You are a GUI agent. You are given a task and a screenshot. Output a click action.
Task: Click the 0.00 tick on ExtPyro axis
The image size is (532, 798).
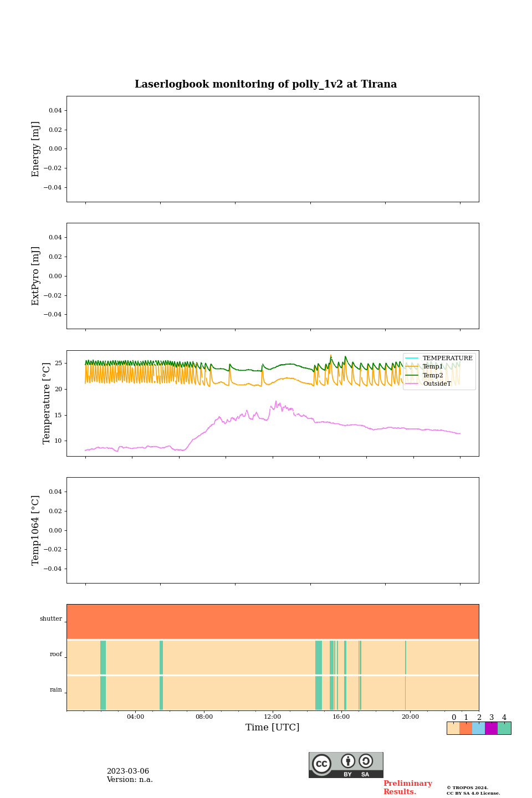coord(55,276)
